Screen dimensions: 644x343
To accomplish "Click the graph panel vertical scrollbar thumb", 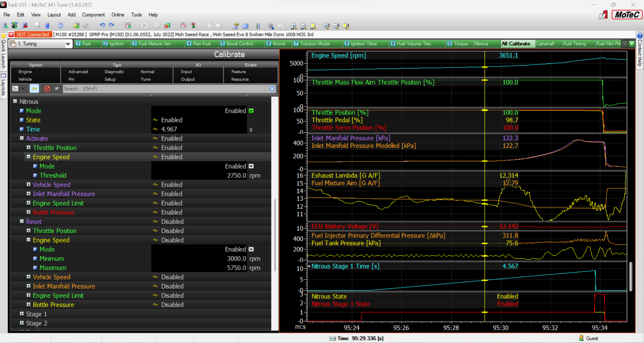I will 631,276.
